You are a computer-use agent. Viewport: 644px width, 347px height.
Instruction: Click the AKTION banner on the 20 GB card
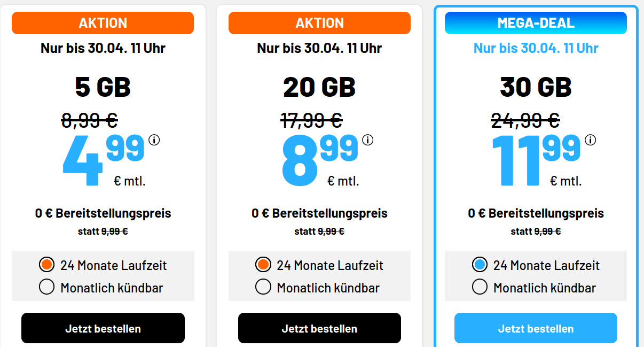pyautogui.click(x=319, y=22)
